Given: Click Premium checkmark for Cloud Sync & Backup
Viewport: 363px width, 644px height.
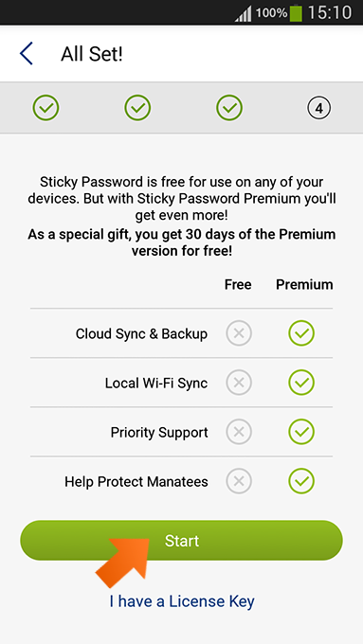Looking at the screenshot, I should (301, 333).
